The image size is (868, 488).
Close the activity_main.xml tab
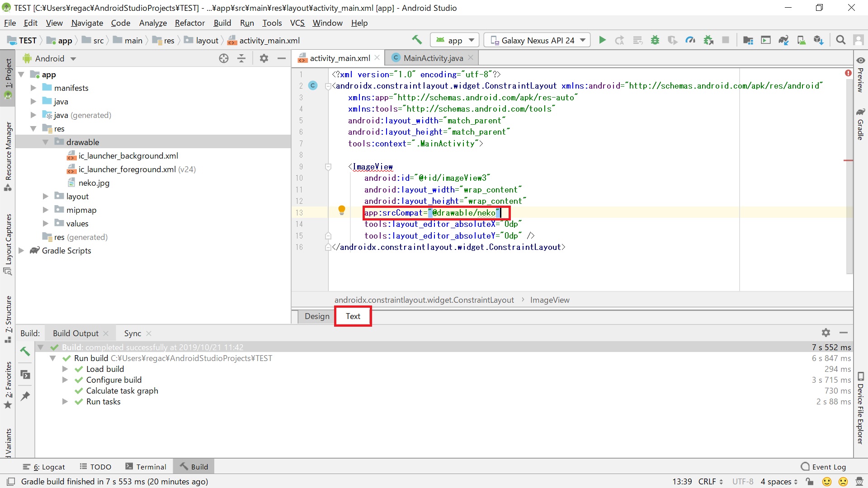click(x=377, y=58)
